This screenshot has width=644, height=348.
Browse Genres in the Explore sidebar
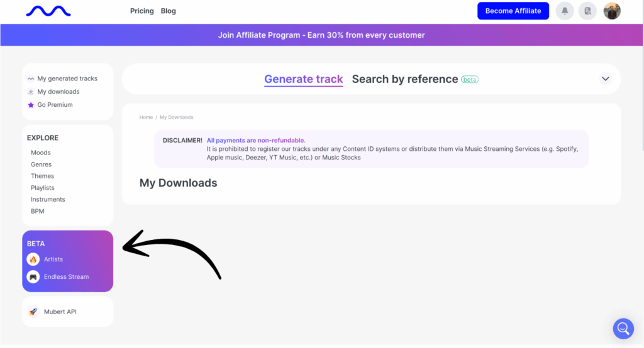point(42,165)
